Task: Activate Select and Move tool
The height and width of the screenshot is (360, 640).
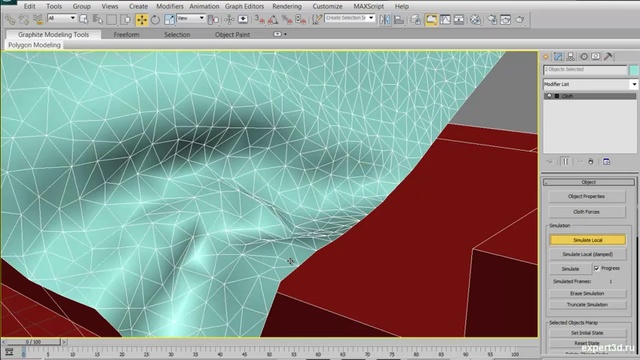Action: pyautogui.click(x=142, y=19)
